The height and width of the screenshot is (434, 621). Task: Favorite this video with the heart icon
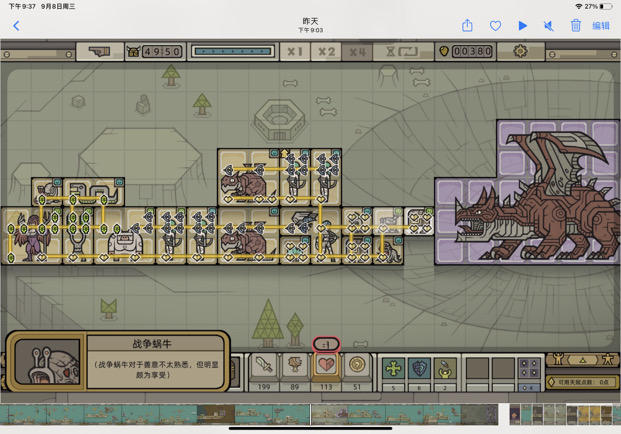(x=495, y=26)
